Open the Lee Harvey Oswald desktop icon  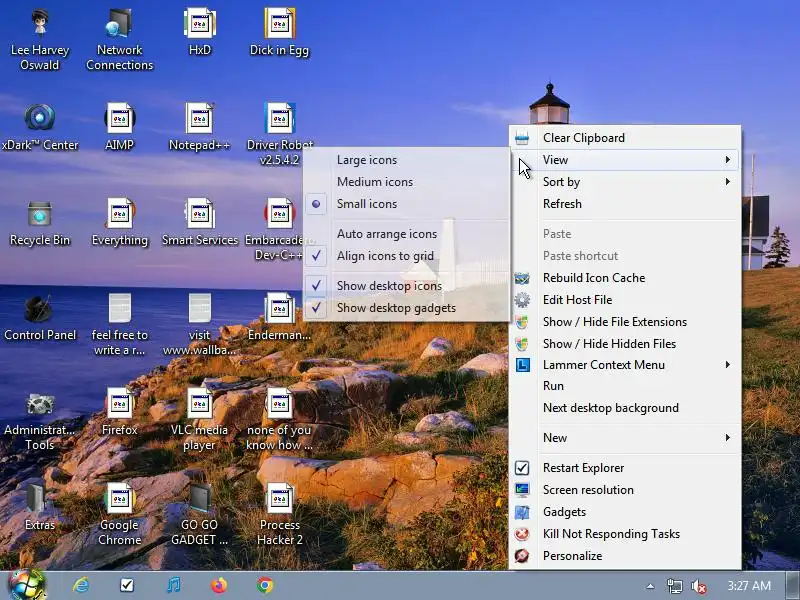39,40
